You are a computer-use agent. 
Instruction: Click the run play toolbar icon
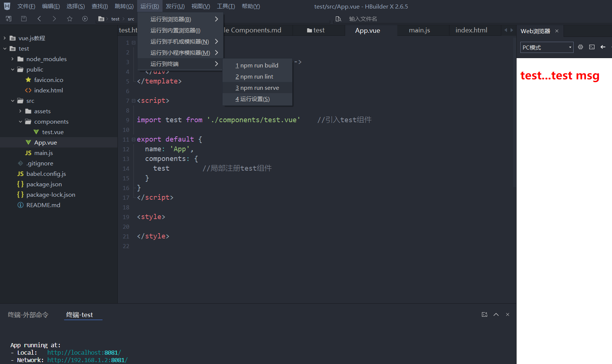click(x=85, y=19)
